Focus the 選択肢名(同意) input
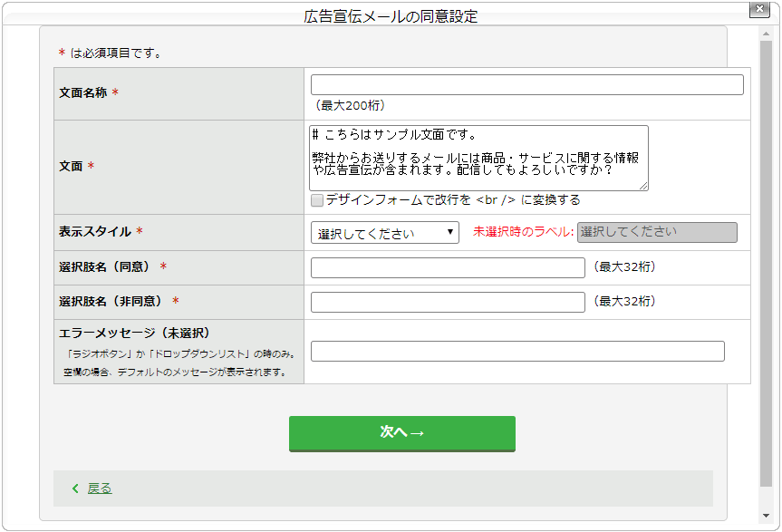Viewport: 782px width, 532px height. click(448, 267)
